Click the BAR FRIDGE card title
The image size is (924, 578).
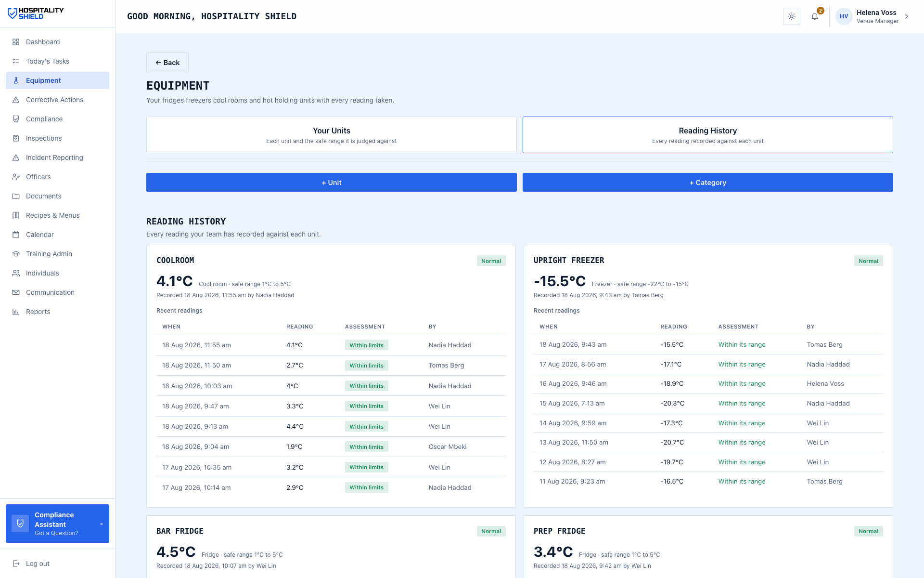pos(180,531)
